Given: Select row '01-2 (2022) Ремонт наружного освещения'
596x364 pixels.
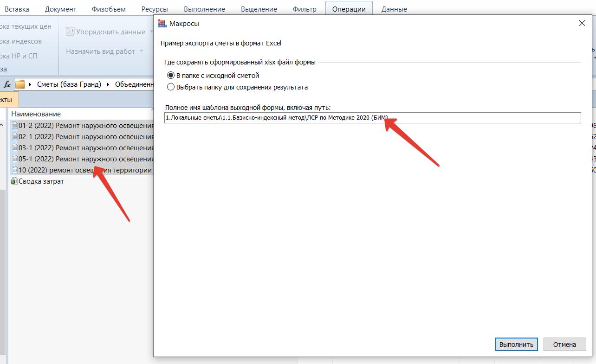Looking at the screenshot, I should (x=82, y=126).
